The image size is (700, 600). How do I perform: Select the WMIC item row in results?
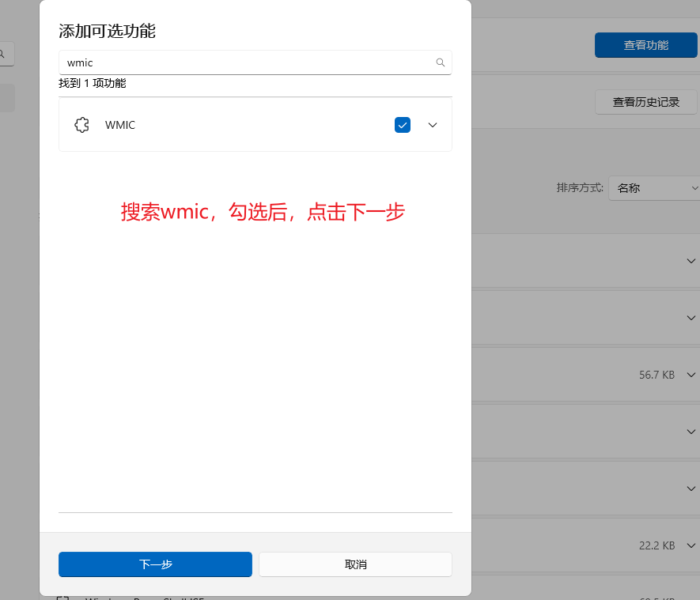[x=237, y=125]
